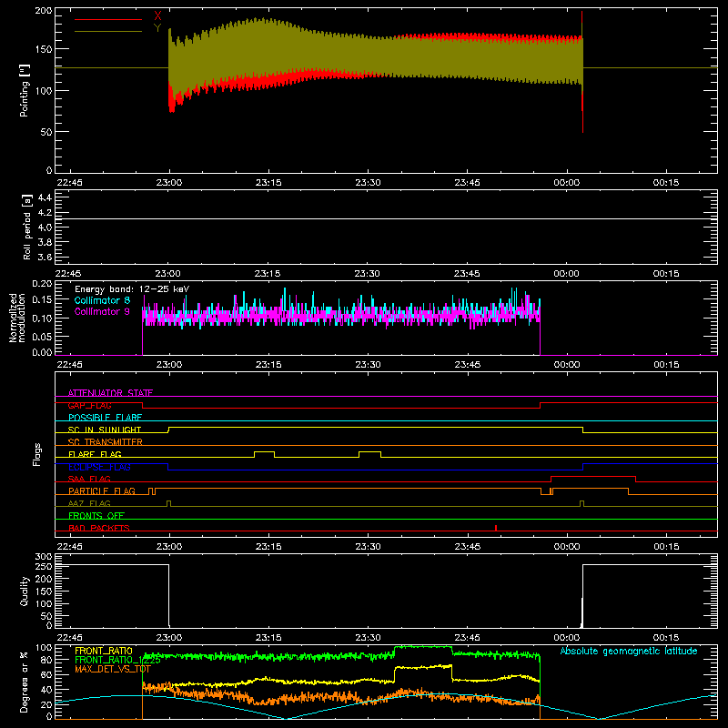The width and height of the screenshot is (728, 728).
Task: Select the red 'X' legend label
Action: [x=157, y=16]
